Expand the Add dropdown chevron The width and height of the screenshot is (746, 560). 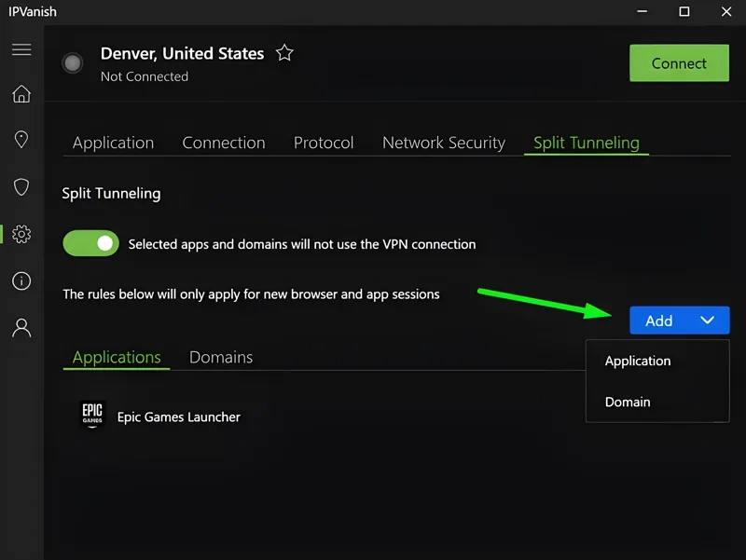pyautogui.click(x=708, y=320)
